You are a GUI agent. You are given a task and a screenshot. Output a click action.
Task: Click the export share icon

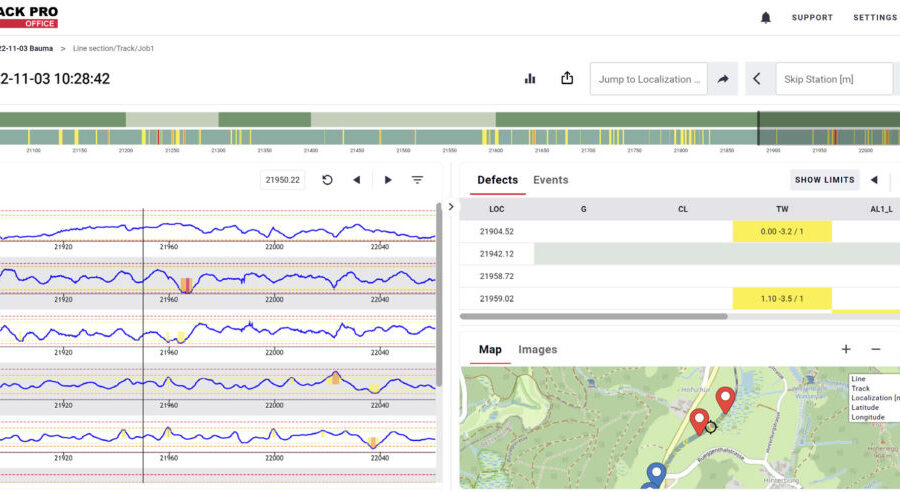pos(567,79)
